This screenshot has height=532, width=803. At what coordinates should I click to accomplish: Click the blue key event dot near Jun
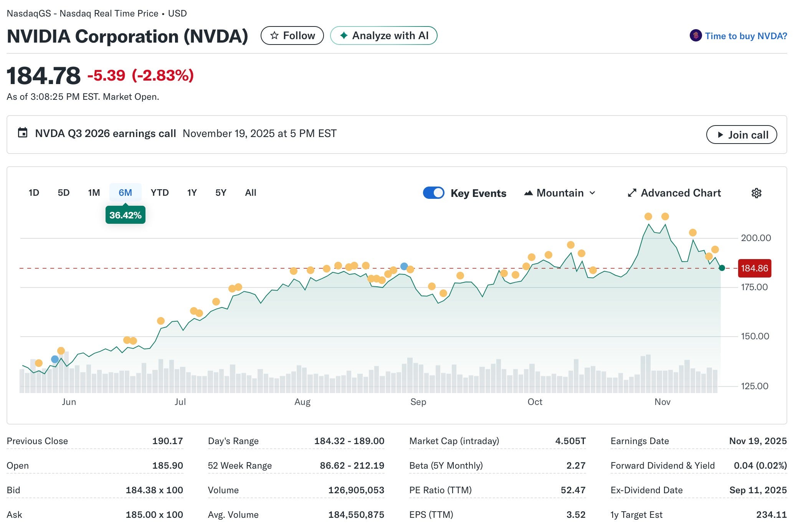pos(55,359)
